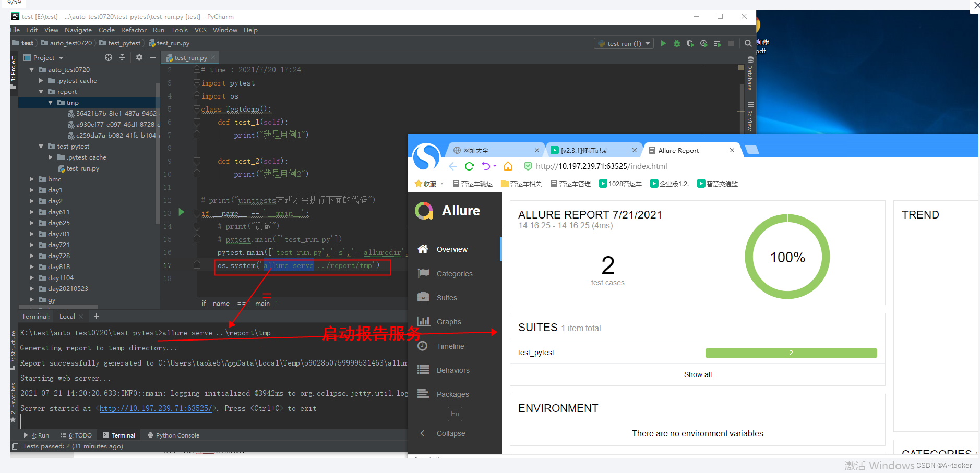This screenshot has width=980, height=473.
Task: Expand the .pytest_cache folder under auto_test0720
Action: click(x=41, y=81)
